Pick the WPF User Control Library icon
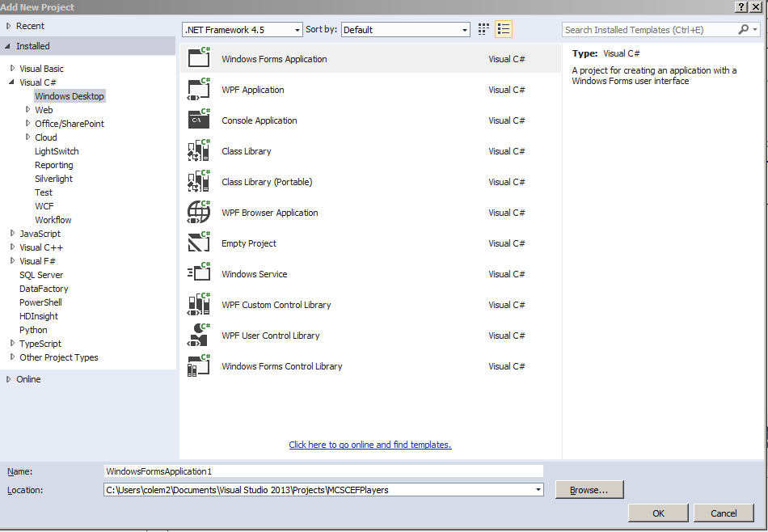The image size is (768, 532). (x=199, y=335)
